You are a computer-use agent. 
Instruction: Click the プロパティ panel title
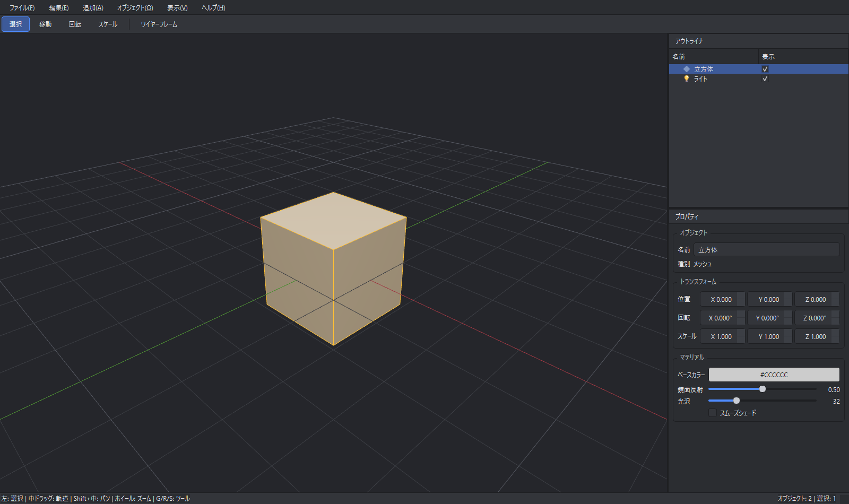pyautogui.click(x=687, y=216)
